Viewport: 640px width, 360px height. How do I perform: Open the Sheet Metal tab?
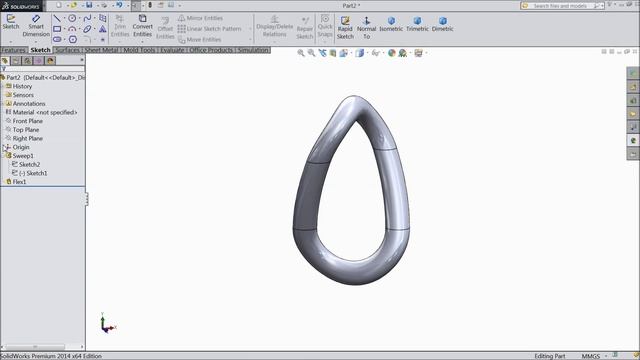pyautogui.click(x=101, y=50)
